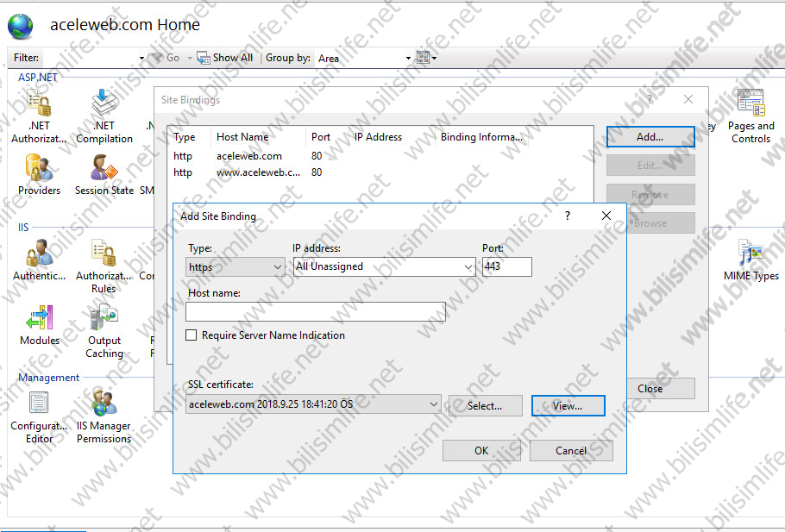The height and width of the screenshot is (532, 785).
Task: Enable Require Server Name Indication checkbox
Action: tap(192, 335)
